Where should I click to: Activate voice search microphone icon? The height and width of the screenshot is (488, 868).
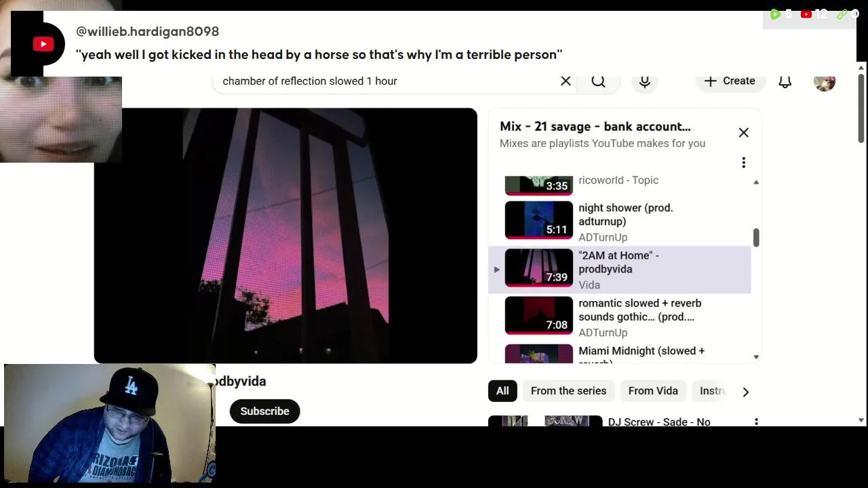coord(645,81)
